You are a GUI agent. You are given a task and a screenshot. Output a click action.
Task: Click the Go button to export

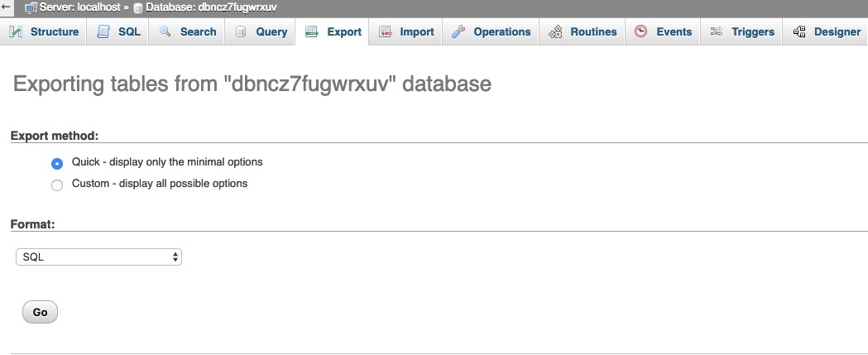point(40,312)
